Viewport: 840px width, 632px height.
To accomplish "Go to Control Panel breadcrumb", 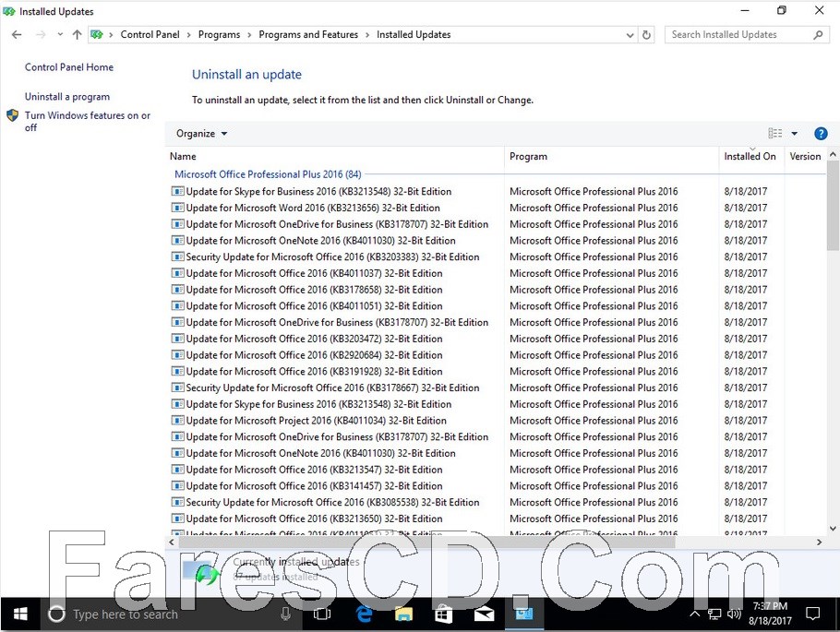I will point(150,34).
